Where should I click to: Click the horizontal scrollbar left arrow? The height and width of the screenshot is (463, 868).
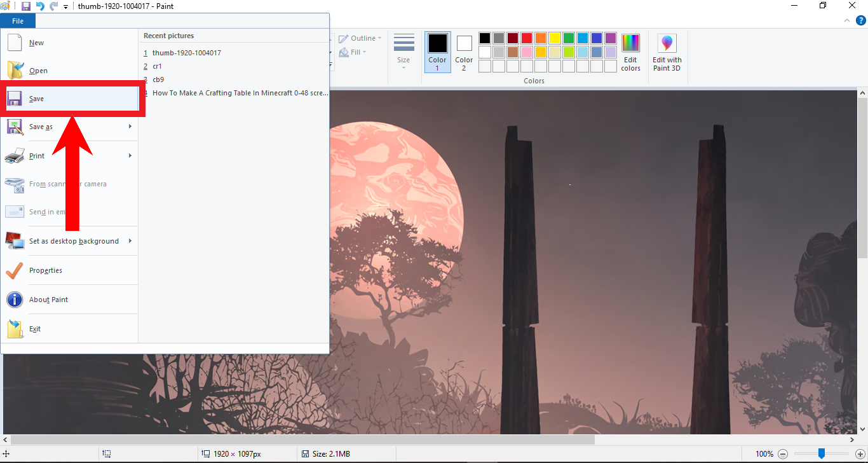click(x=6, y=439)
